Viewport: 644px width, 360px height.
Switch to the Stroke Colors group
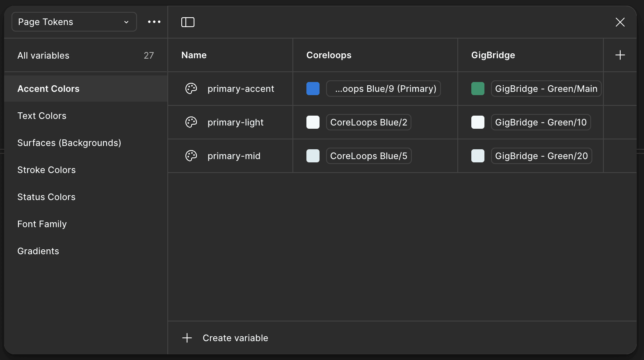tap(46, 170)
